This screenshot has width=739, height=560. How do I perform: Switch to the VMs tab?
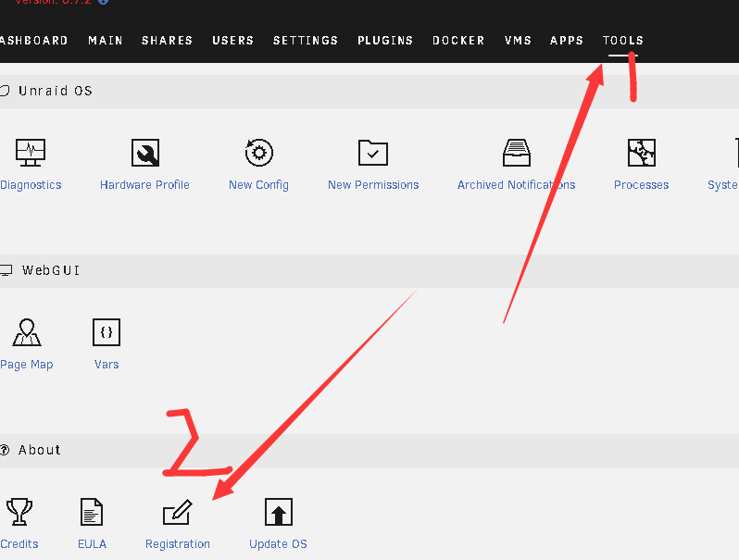click(x=518, y=41)
